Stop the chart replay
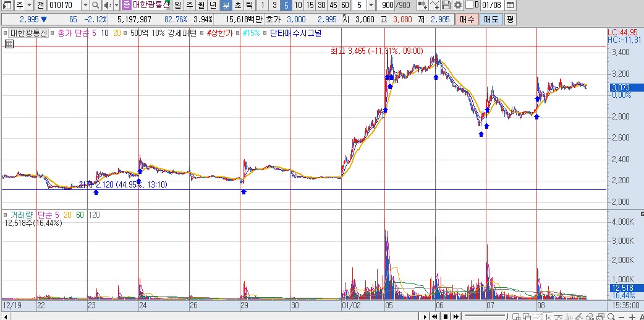Viewport: 644px width, 320px height. (446, 317)
